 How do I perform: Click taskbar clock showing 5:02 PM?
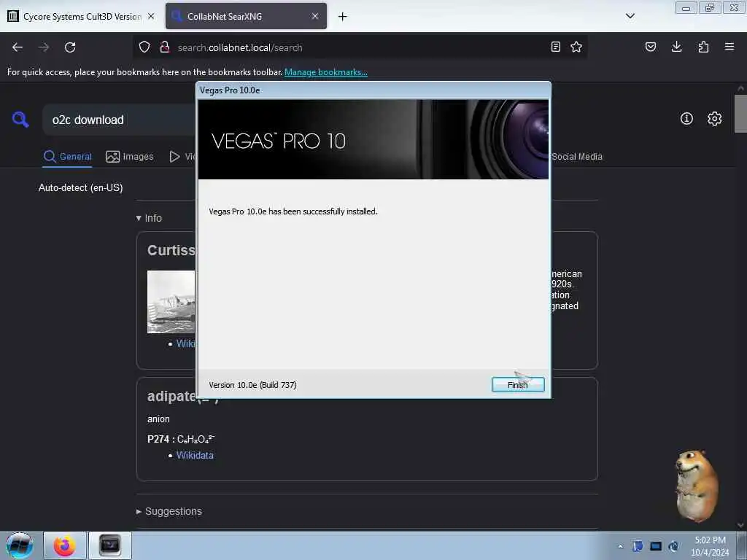710,546
